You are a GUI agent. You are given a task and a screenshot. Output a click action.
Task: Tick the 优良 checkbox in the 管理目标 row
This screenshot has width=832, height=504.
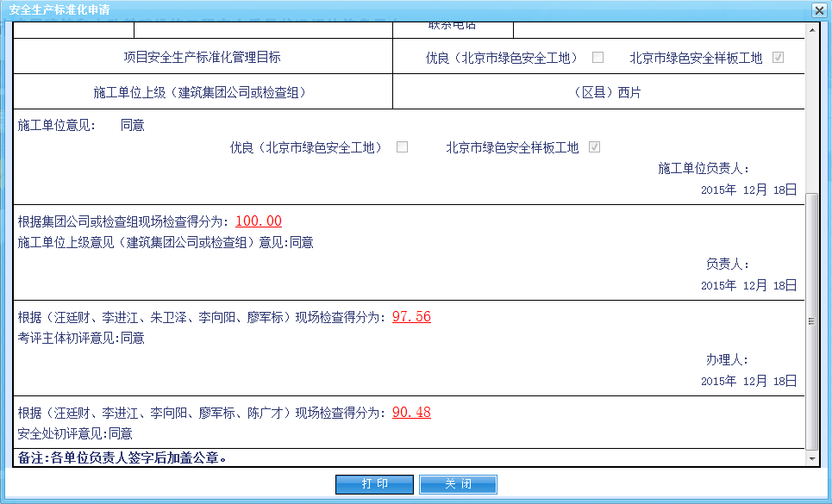[597, 58]
